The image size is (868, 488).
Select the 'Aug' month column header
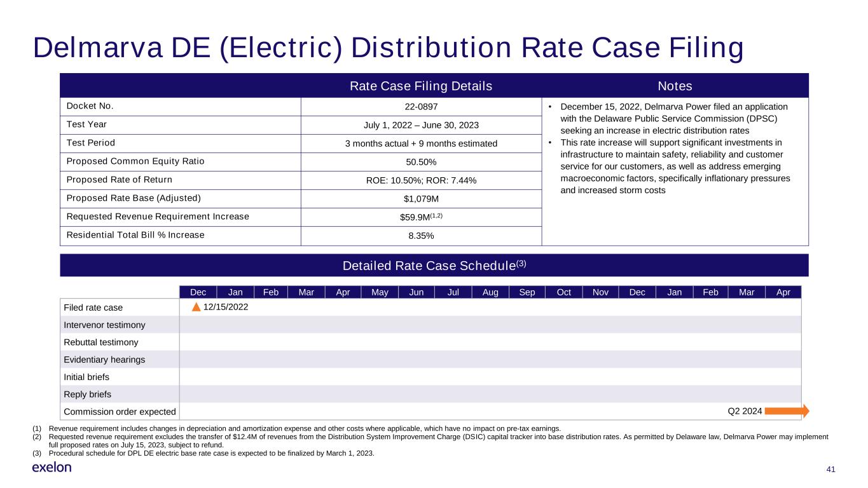490,292
